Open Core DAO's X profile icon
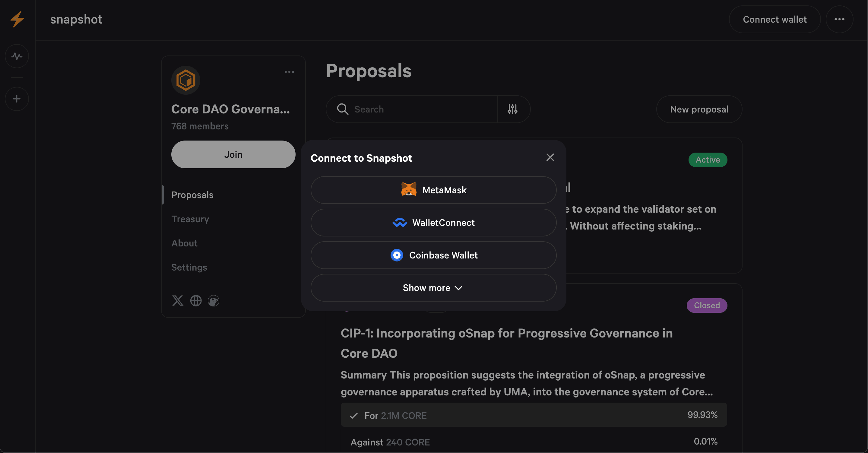 (178, 300)
